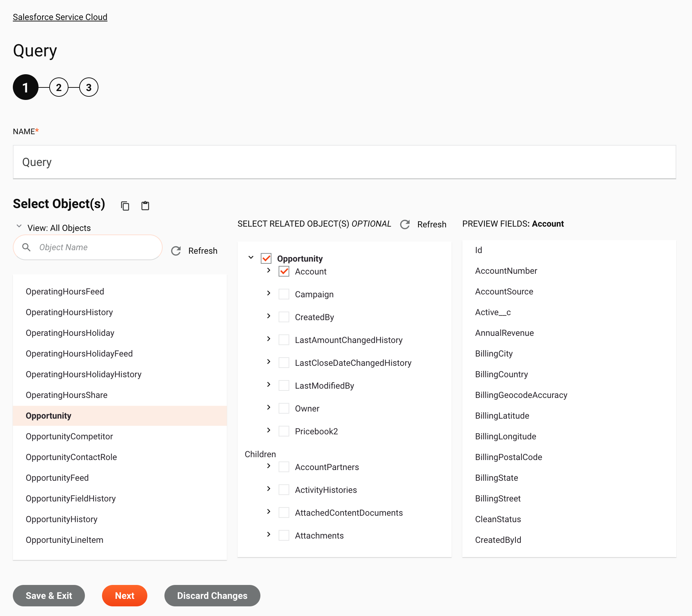Click Refresh label for related objects
The width and height of the screenshot is (692, 616).
tap(432, 224)
